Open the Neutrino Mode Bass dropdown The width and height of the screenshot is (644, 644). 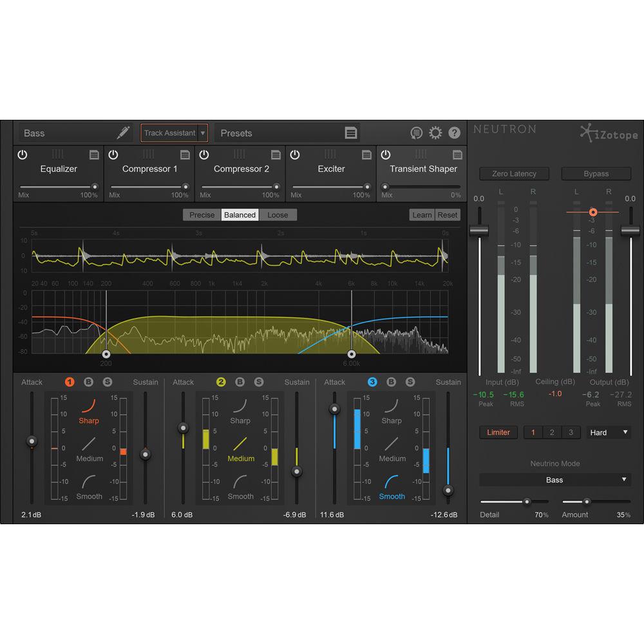555,479
